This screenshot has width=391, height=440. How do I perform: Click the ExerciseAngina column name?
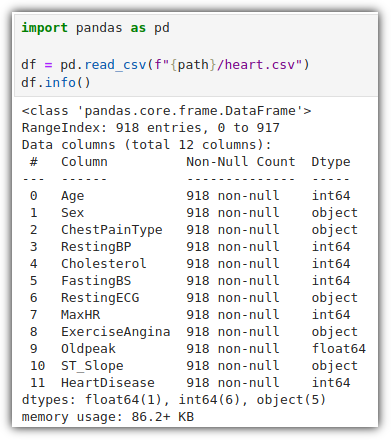116,332
